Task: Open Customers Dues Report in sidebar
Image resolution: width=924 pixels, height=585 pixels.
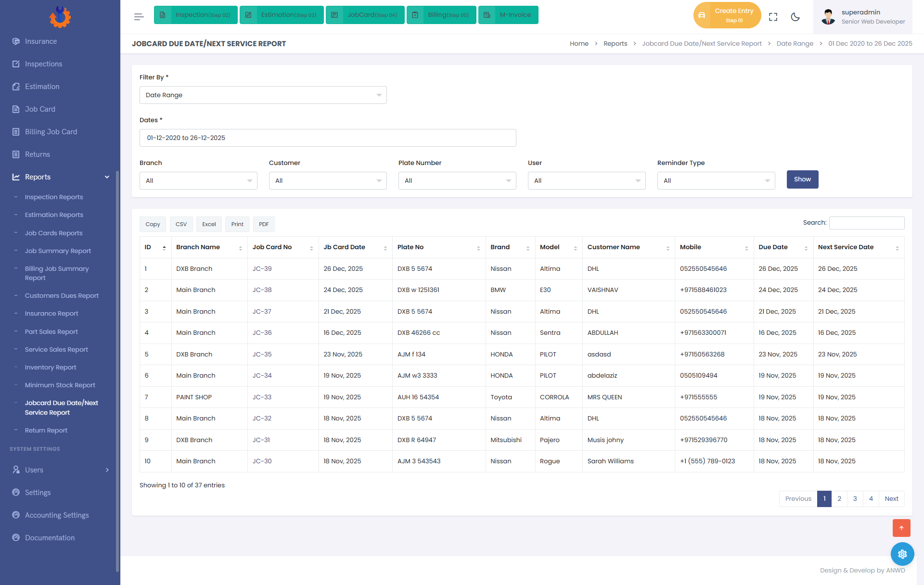Action: point(62,296)
